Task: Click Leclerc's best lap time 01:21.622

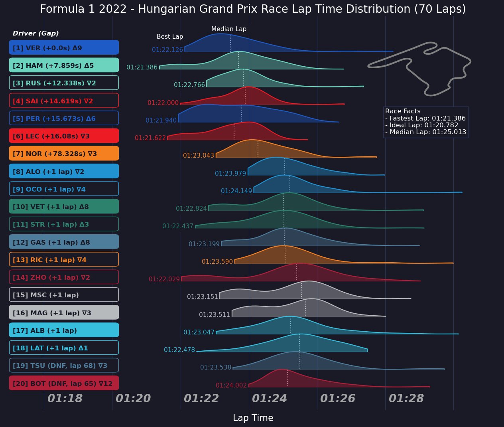Action: (150, 138)
